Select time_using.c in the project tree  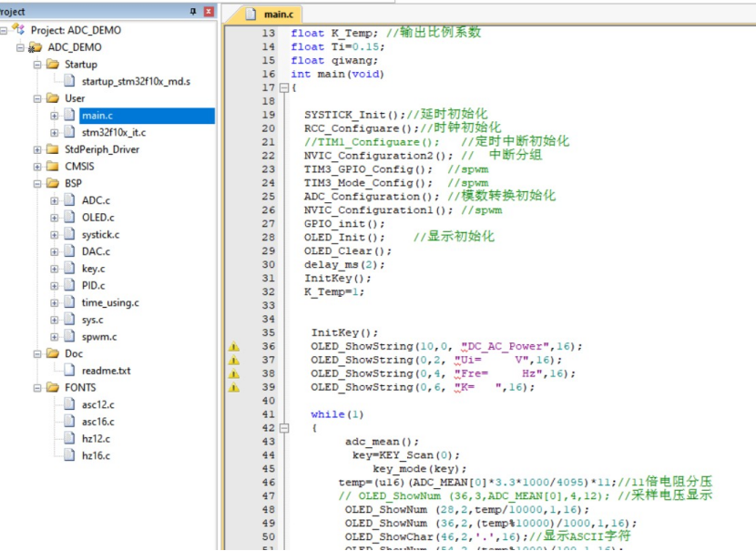coord(110,302)
